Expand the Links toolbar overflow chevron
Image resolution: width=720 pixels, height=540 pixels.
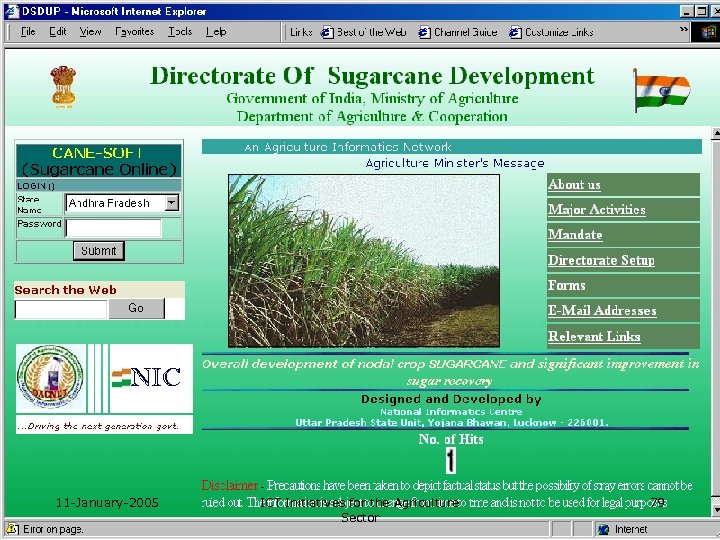pos(684,29)
